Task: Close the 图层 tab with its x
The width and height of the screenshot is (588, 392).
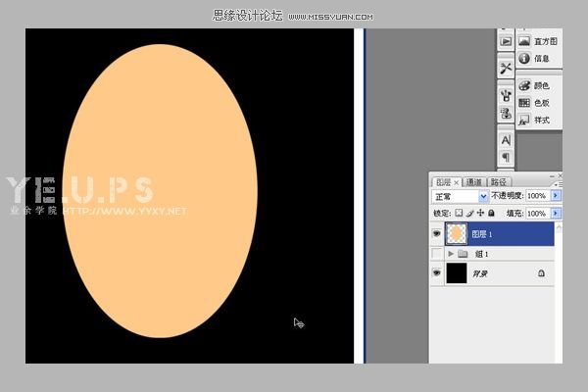Action: click(x=457, y=182)
